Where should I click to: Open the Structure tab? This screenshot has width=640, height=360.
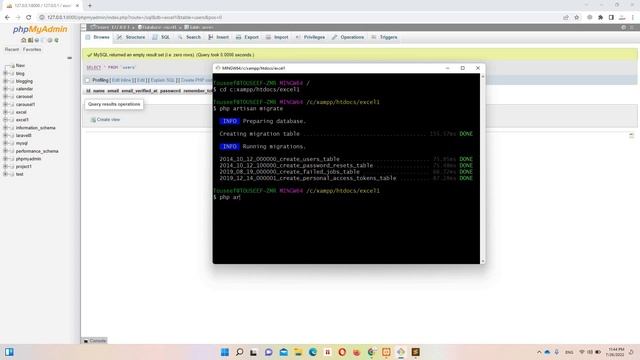(x=131, y=37)
